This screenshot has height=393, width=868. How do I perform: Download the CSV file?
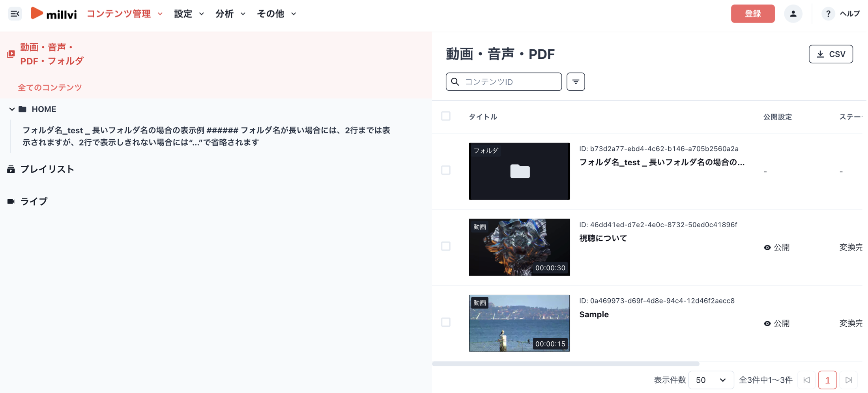tap(831, 54)
